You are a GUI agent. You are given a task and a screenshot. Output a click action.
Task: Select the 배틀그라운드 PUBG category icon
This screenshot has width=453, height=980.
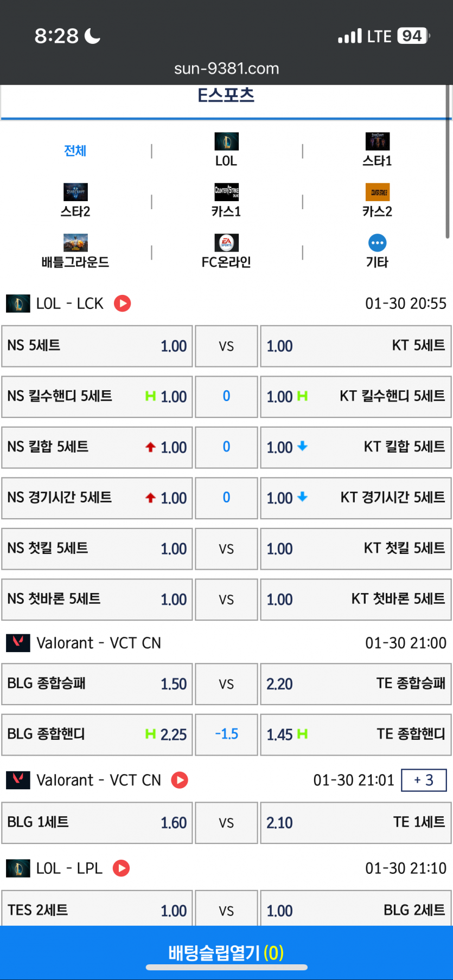point(75,243)
